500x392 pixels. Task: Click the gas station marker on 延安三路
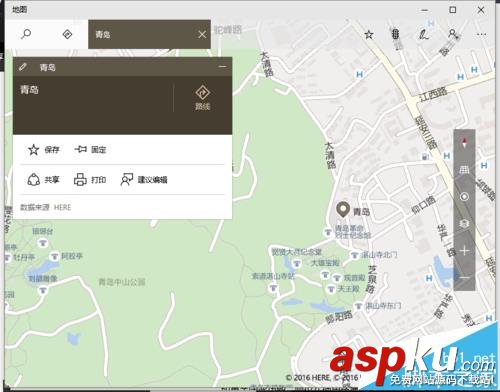coord(425,156)
